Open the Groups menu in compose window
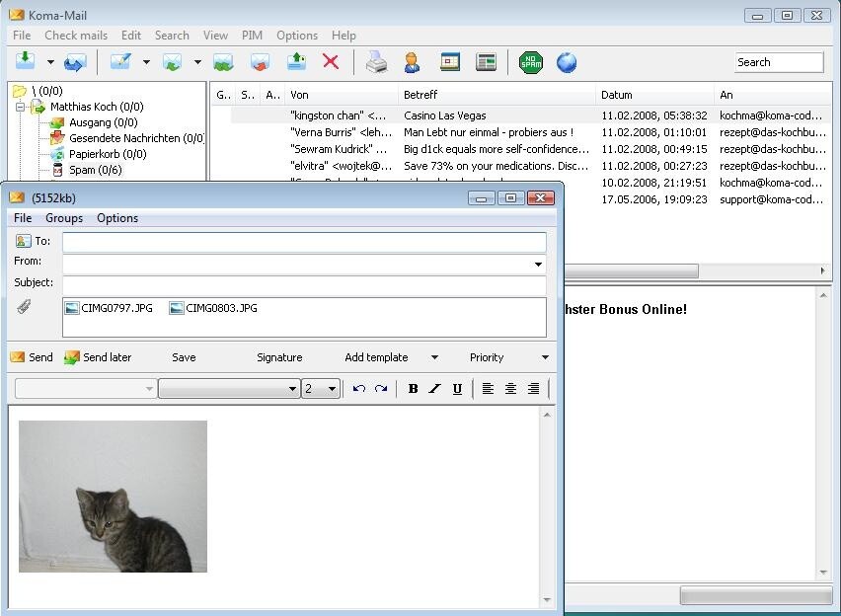841x616 pixels. click(64, 218)
